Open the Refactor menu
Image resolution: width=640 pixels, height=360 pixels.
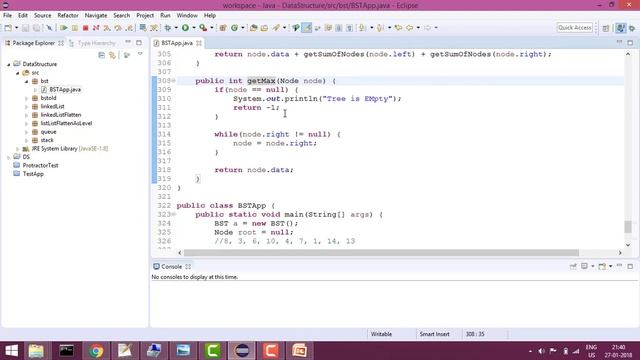click(68, 16)
